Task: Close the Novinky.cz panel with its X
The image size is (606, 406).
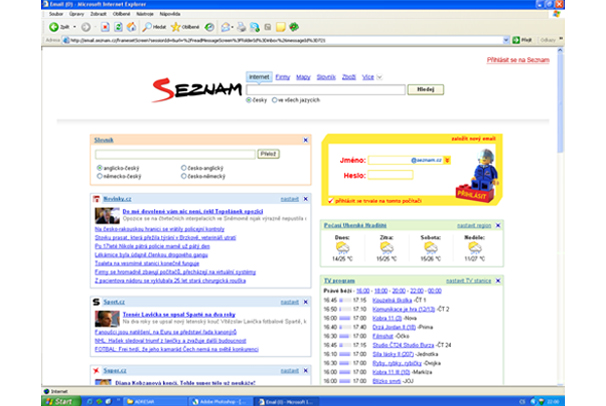Action: 304,199
